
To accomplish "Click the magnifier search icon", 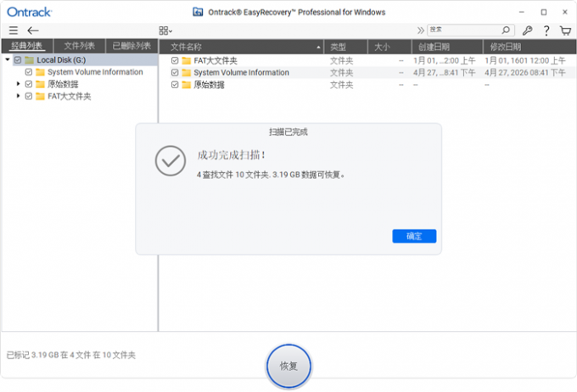I will [x=506, y=30].
